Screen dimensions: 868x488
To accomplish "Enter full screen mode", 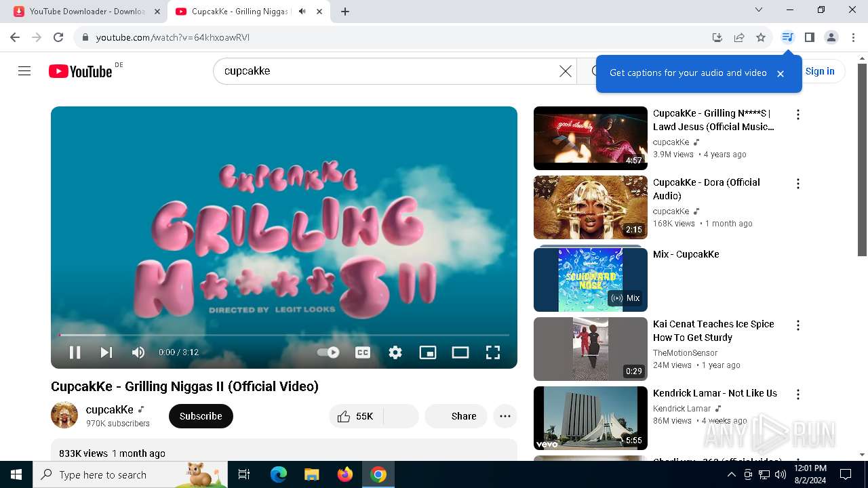I will [493, 352].
